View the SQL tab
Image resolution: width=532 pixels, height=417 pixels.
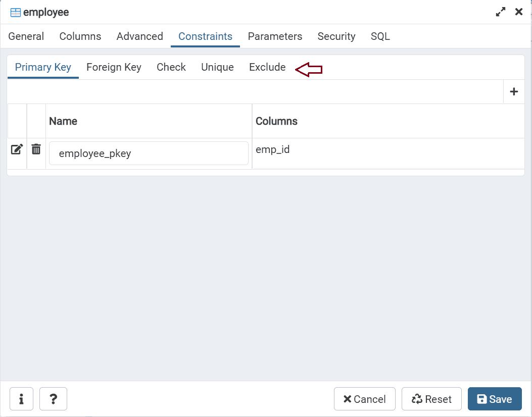(380, 36)
